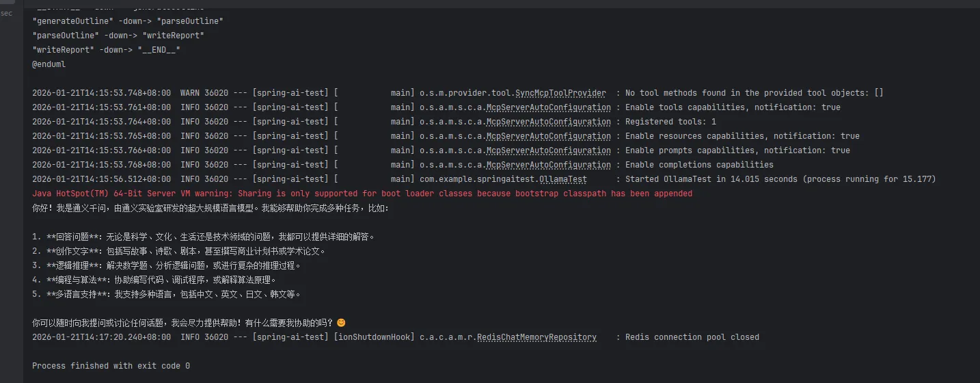Click the line '5. **多语言支持**'
The height and width of the screenshot is (383, 980).
[x=167, y=294]
